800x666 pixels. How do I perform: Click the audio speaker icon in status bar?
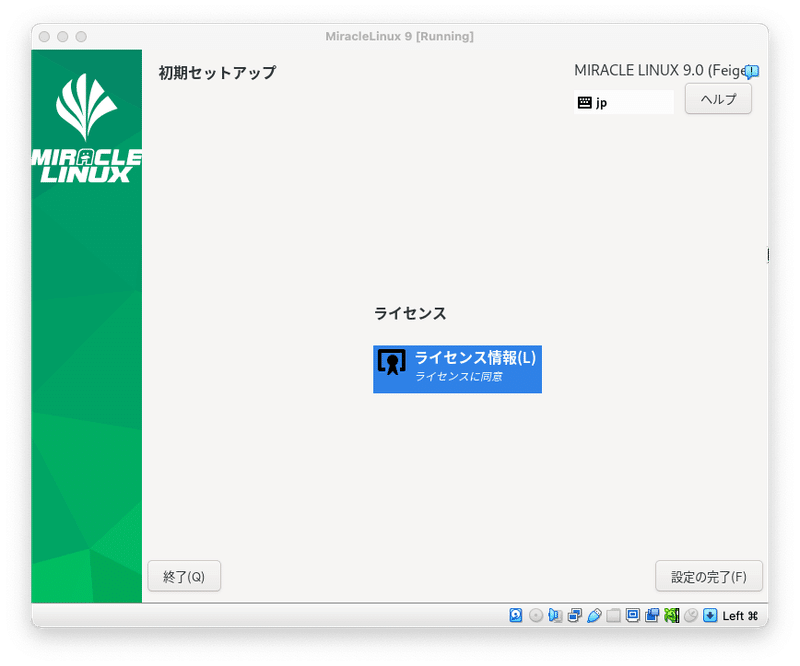pyautogui.click(x=555, y=615)
